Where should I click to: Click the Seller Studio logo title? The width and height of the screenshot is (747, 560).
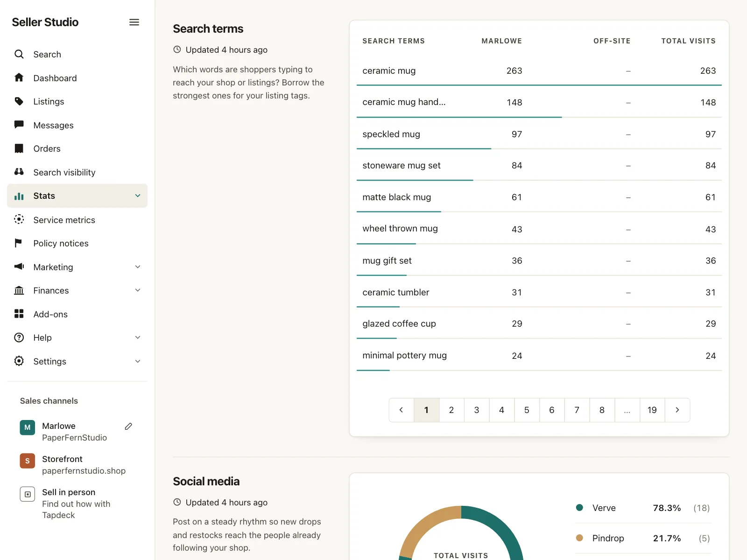coord(45,22)
